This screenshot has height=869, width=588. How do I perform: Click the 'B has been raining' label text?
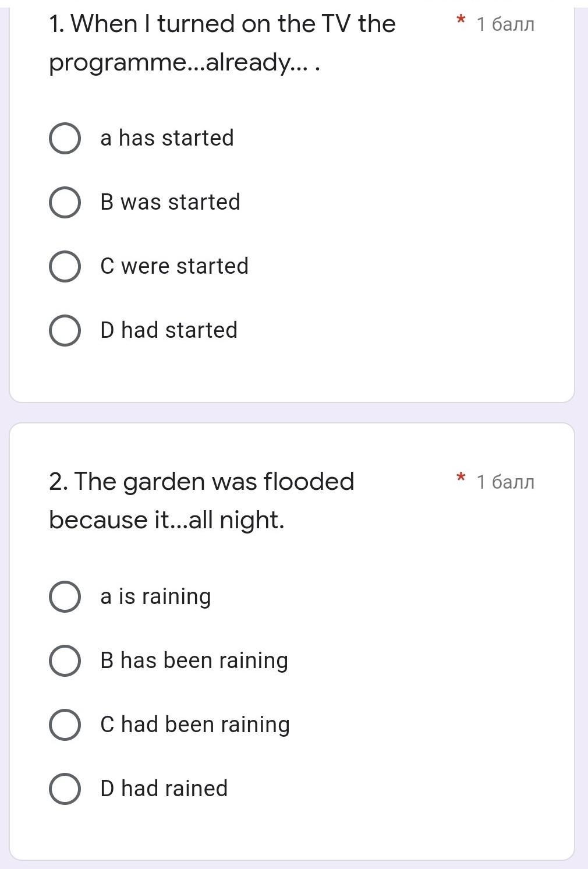point(194,660)
